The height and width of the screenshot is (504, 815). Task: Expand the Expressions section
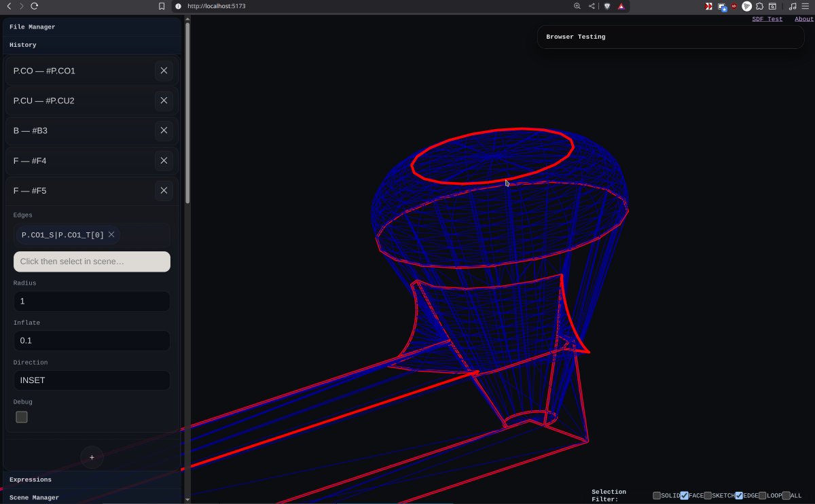click(92, 480)
